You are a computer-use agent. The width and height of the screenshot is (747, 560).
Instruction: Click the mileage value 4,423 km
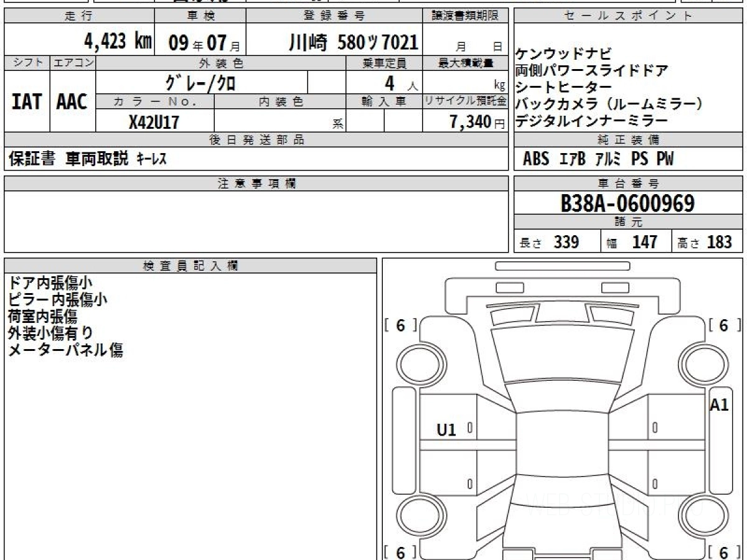point(118,42)
